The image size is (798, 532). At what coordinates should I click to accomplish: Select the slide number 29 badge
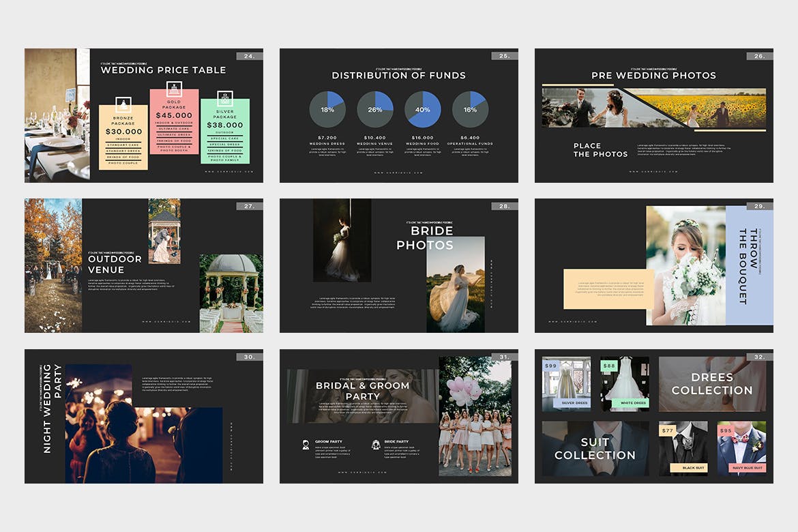pyautogui.click(x=760, y=206)
